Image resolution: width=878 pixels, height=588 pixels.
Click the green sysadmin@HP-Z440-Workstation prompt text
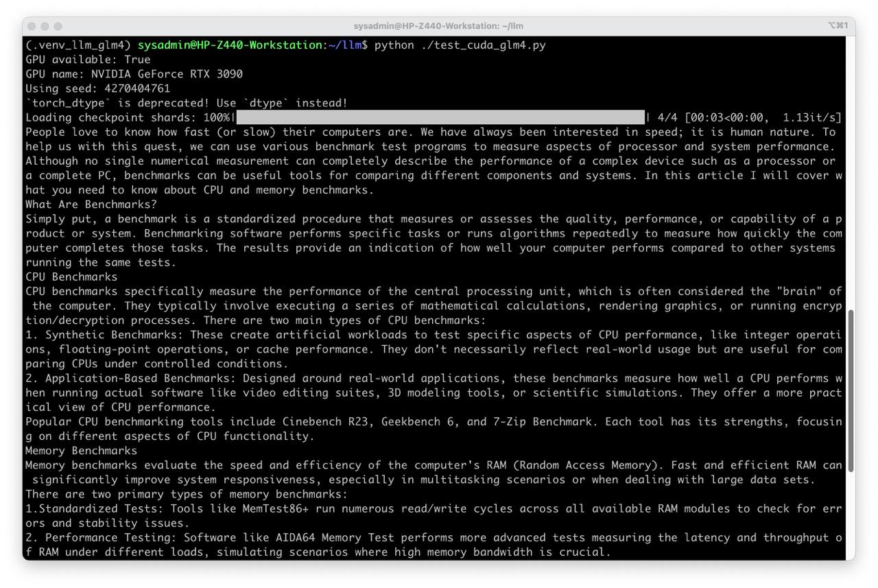[x=230, y=45]
